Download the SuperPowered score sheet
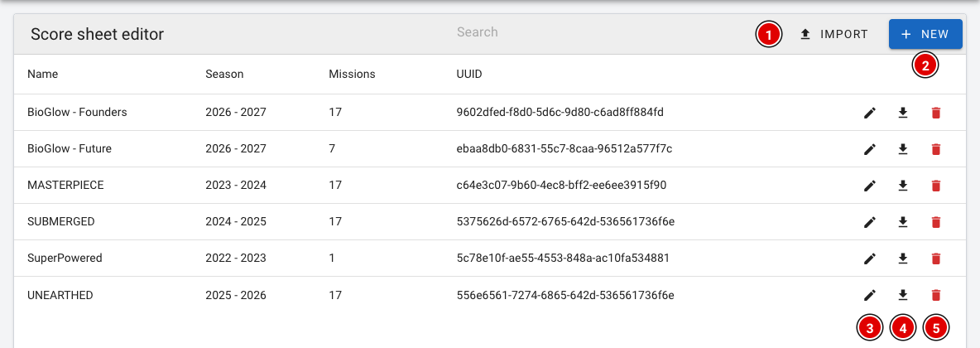The width and height of the screenshot is (980, 348). [902, 258]
